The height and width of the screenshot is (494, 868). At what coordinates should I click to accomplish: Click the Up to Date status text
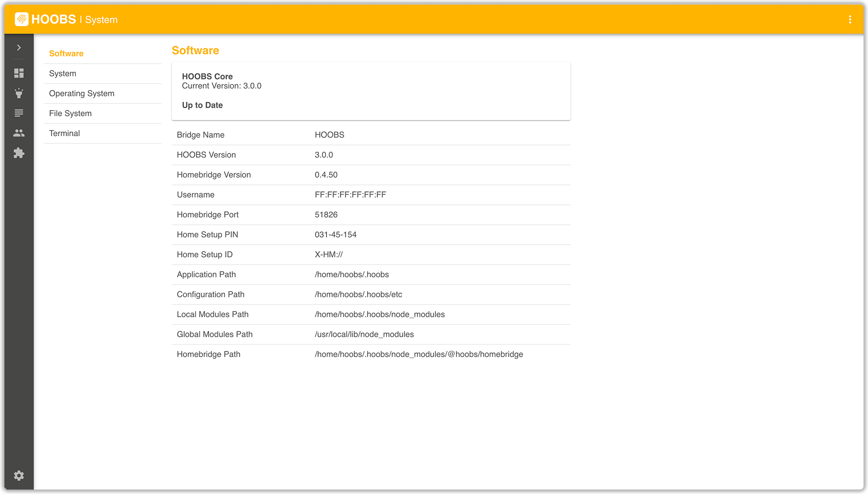pyautogui.click(x=202, y=105)
